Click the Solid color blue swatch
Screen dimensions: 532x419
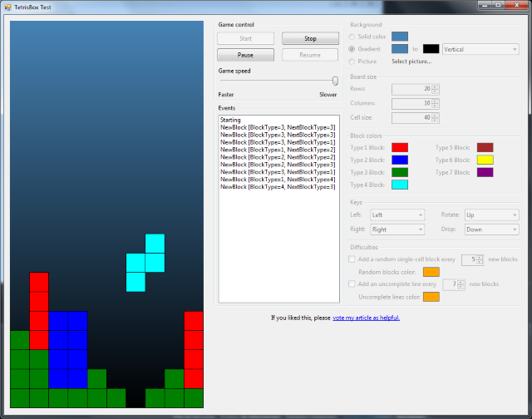(400, 37)
